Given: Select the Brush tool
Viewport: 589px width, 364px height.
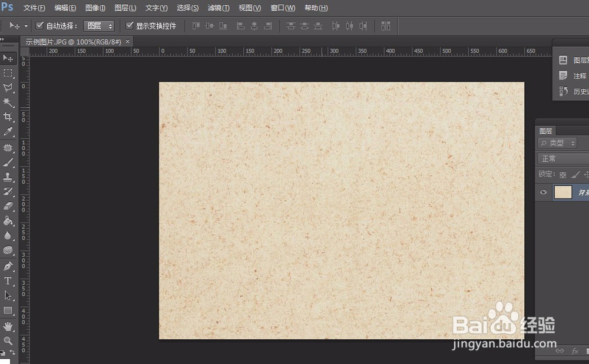Looking at the screenshot, I should tap(8, 163).
